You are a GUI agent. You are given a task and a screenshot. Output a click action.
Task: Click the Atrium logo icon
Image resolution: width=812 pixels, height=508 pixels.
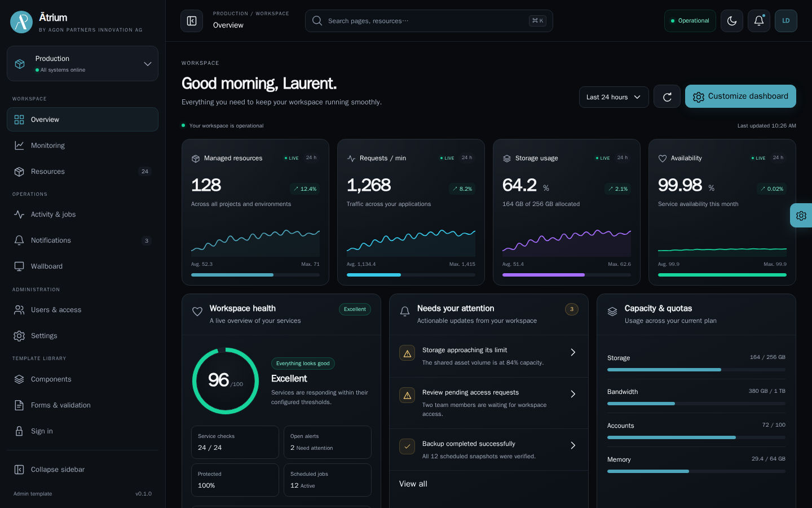21,22
